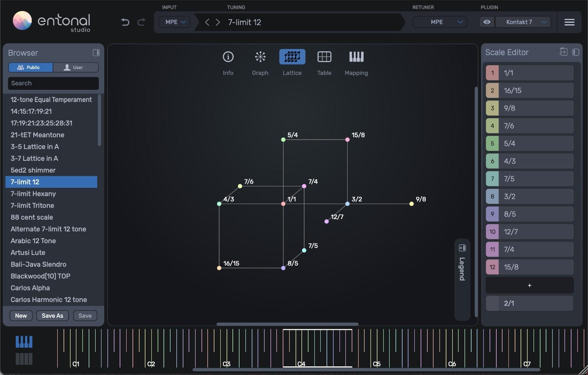The width and height of the screenshot is (588, 375).
Task: Select the Lattice view icon
Action: [292, 56]
